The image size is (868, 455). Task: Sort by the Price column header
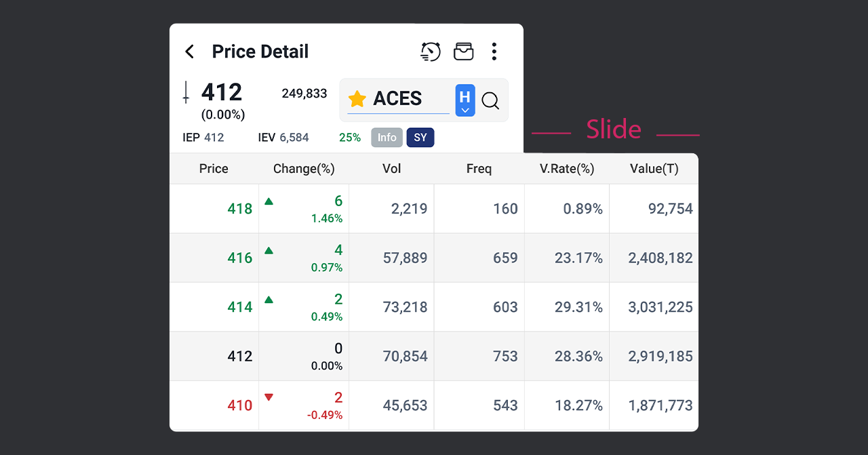point(214,169)
